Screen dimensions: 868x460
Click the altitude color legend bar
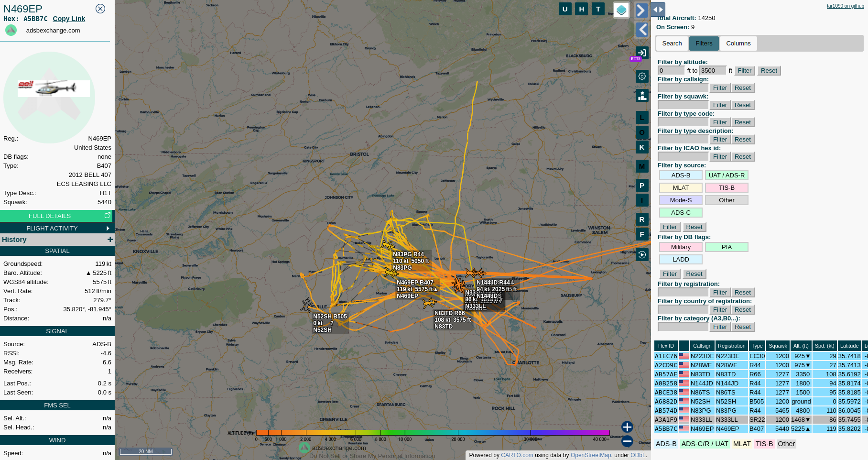[433, 433]
